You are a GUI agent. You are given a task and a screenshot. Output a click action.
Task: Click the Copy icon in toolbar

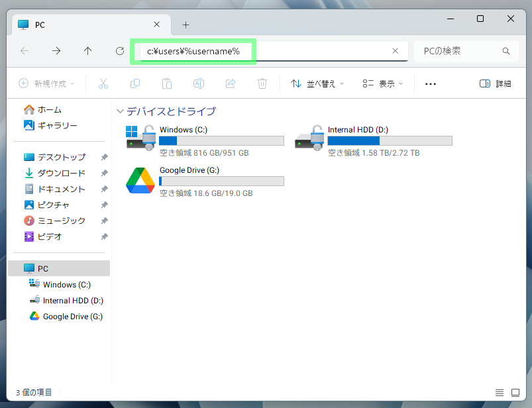pyautogui.click(x=135, y=83)
